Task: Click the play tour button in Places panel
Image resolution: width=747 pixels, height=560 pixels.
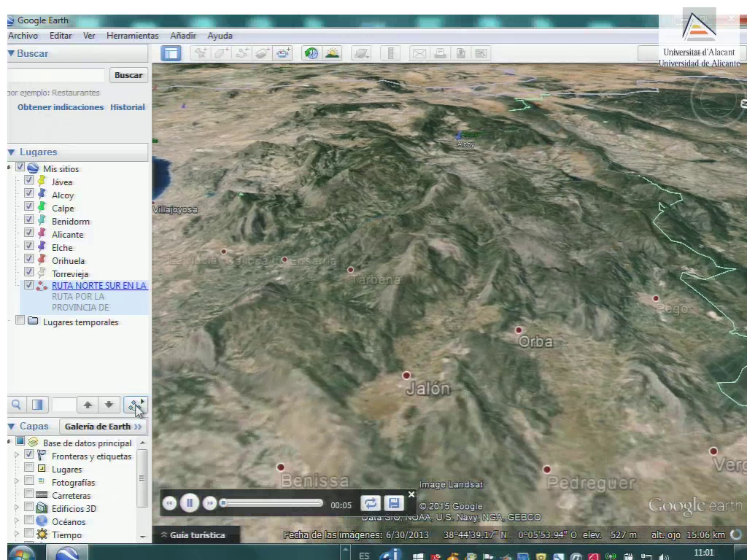Action: click(136, 405)
